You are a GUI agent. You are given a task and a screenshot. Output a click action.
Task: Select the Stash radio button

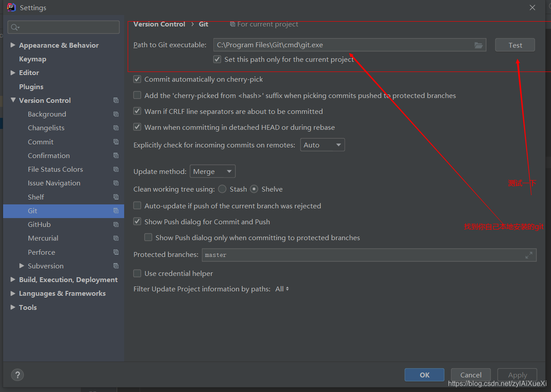222,188
